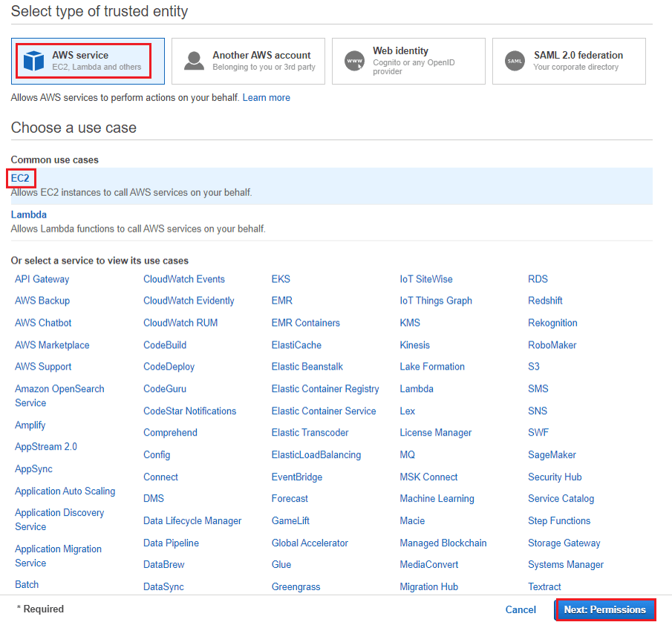Select Another AWS account as trusted entity
The height and width of the screenshot is (625, 672).
tap(248, 61)
